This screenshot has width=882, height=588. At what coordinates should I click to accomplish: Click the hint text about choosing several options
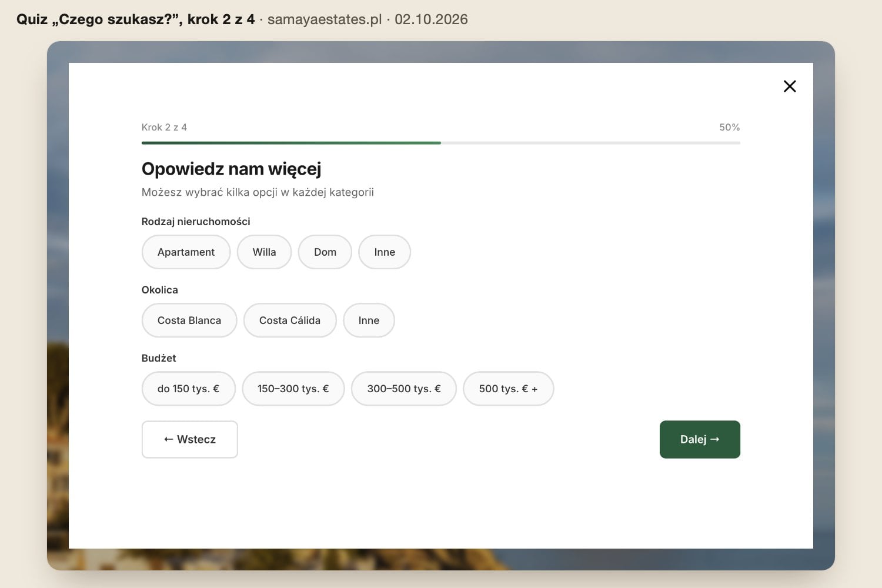[258, 192]
